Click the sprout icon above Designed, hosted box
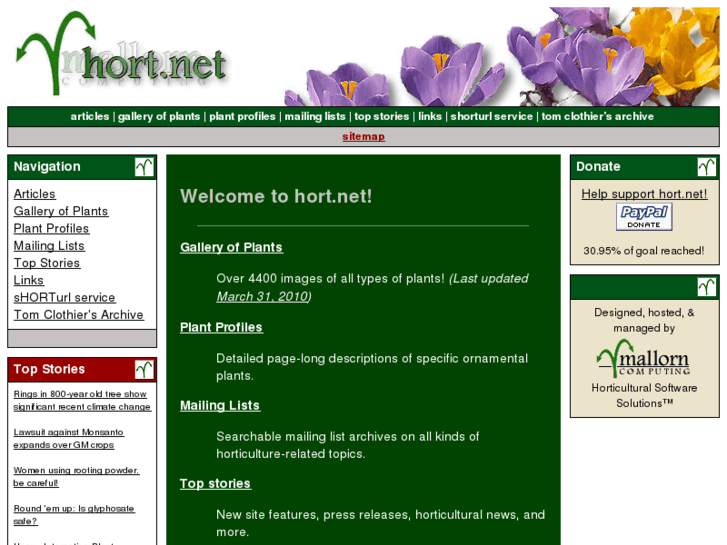Viewport: 727px width, 545px height. point(707,287)
